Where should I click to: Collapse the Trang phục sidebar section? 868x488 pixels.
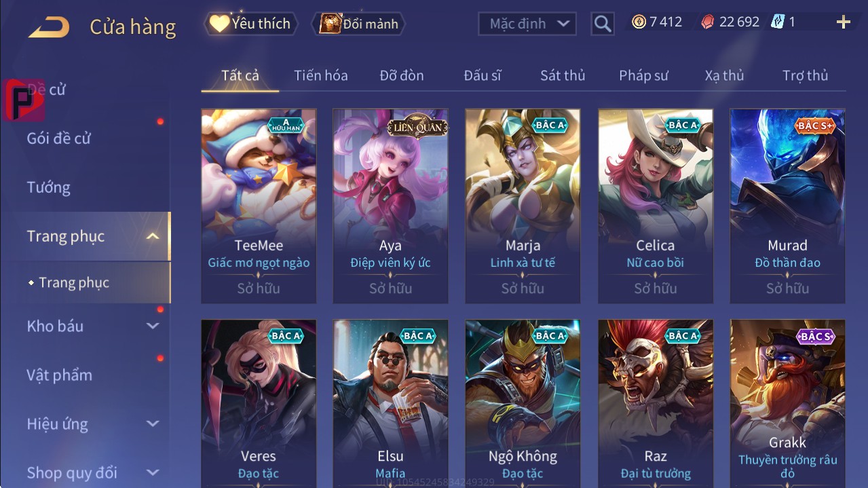click(x=153, y=236)
